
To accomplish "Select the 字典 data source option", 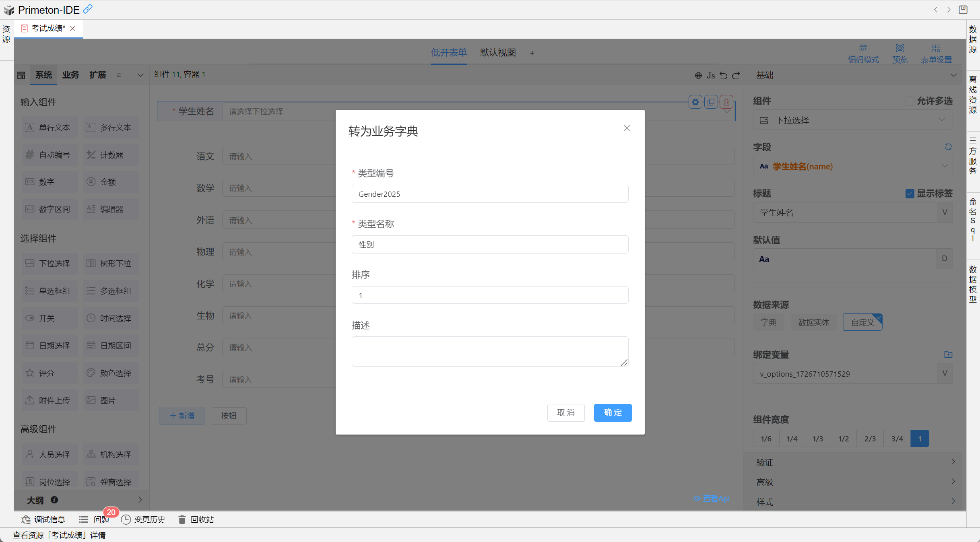I will [x=768, y=322].
